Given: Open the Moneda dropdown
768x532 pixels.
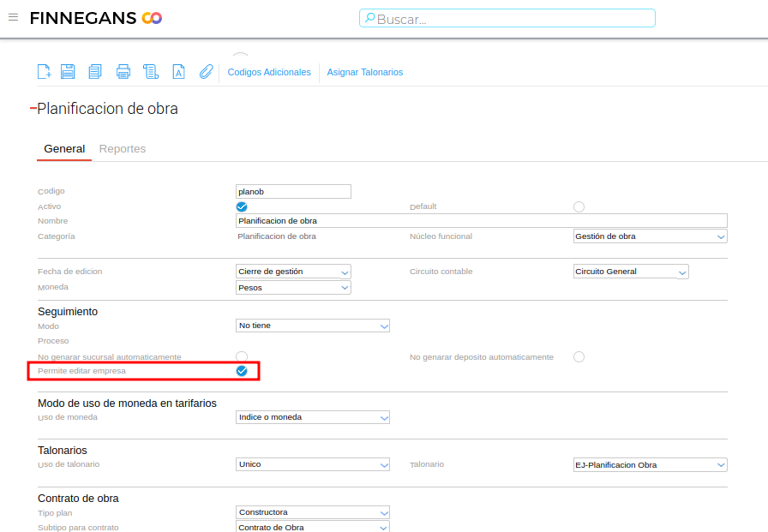Looking at the screenshot, I should tap(293, 287).
